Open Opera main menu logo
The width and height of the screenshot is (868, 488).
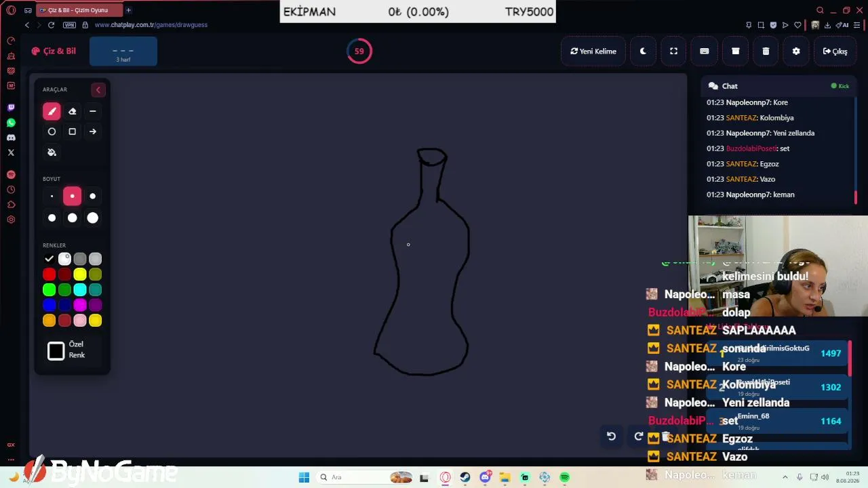[x=11, y=10]
